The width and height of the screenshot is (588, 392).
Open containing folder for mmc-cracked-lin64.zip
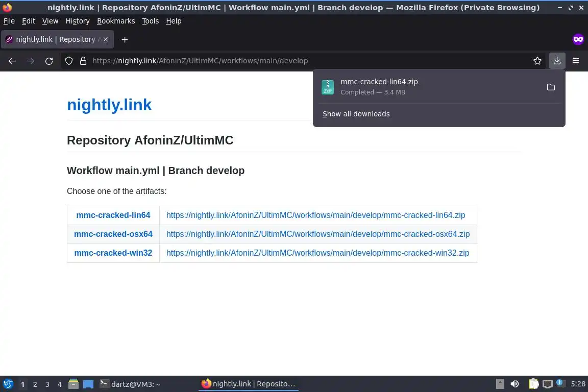(x=551, y=87)
